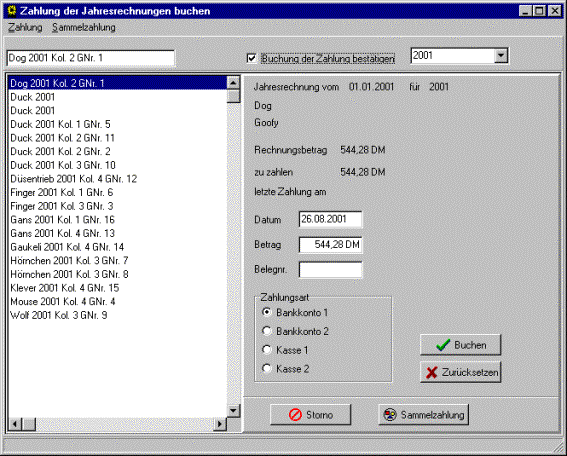Click the search field showing Dog 2001
The image size is (567, 456).
90,58
